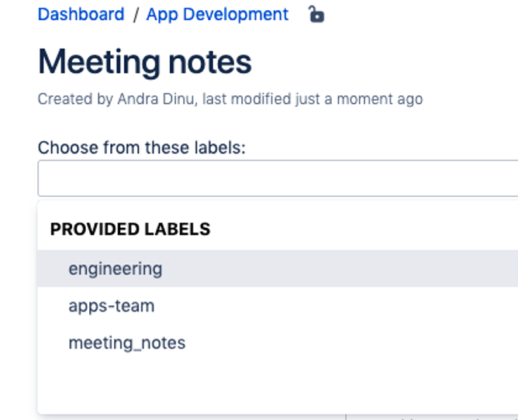Image resolution: width=518 pixels, height=420 pixels.
Task: Click the Provided Labels section header
Action: [x=130, y=229]
